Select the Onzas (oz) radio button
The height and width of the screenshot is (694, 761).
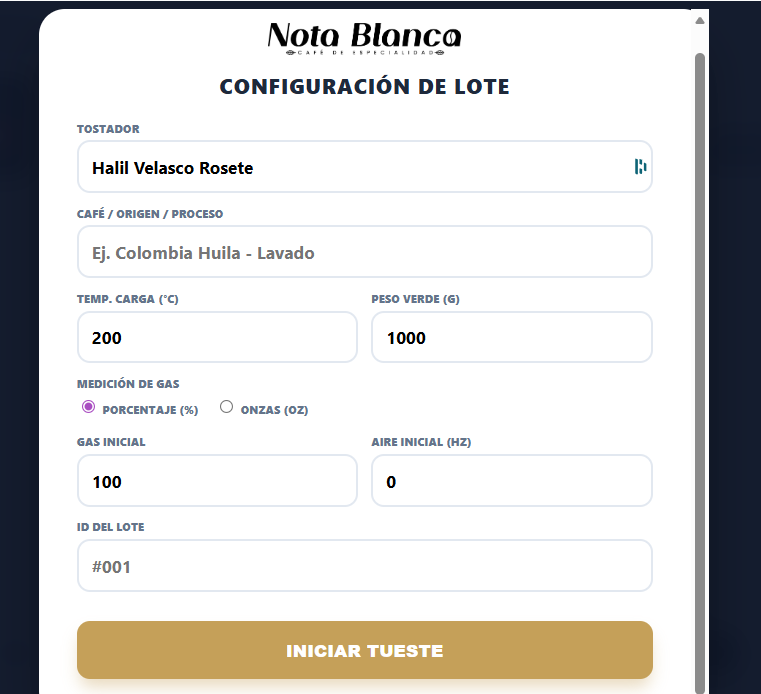[226, 407]
